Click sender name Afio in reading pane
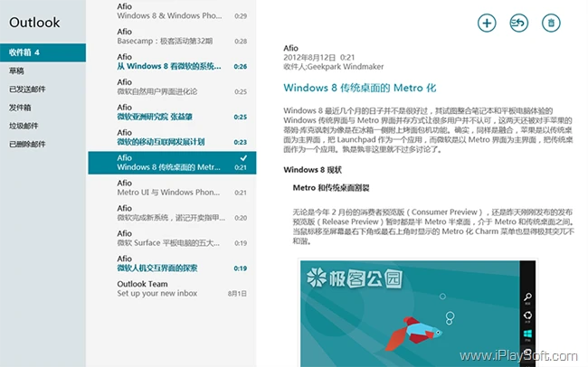588x367 pixels. click(x=290, y=48)
